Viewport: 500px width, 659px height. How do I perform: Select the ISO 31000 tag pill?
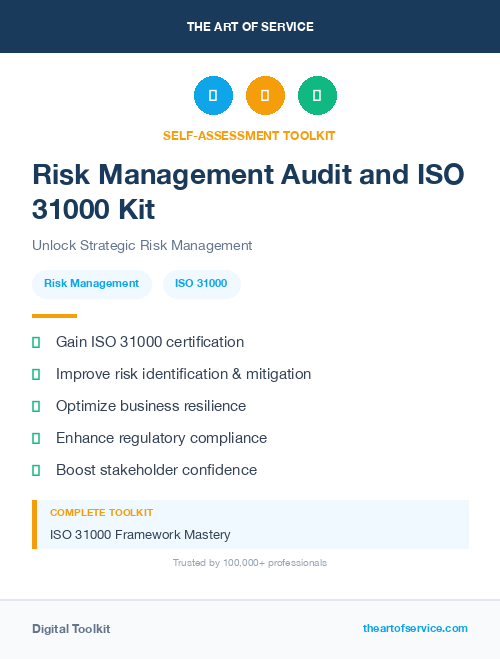[201, 284]
